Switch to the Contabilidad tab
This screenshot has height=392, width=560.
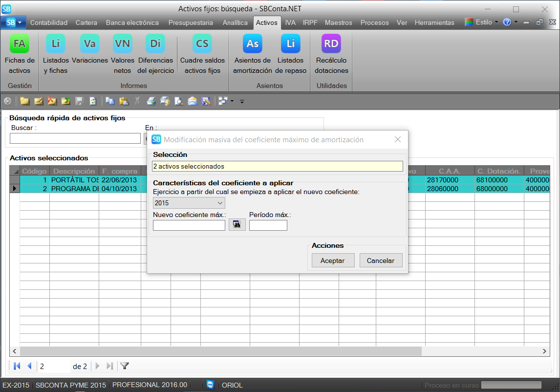pos(49,22)
